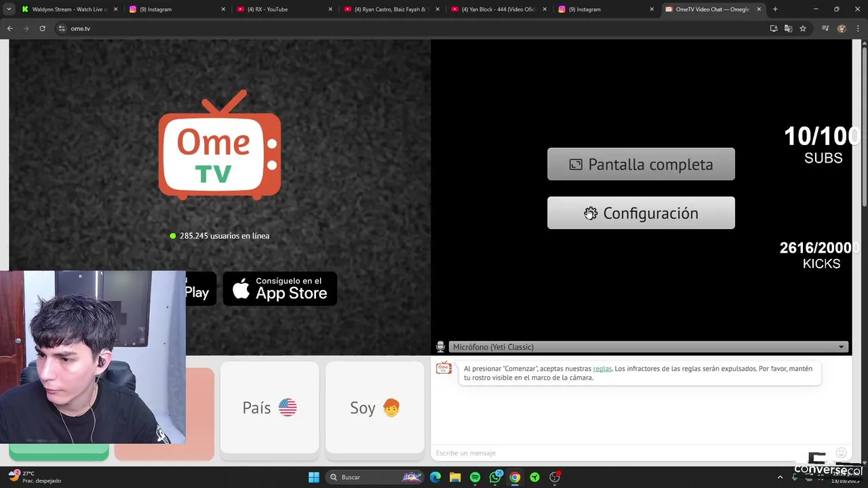Close the OmeTV Video Chat tab
The height and width of the screenshot is (488, 868).
(759, 9)
